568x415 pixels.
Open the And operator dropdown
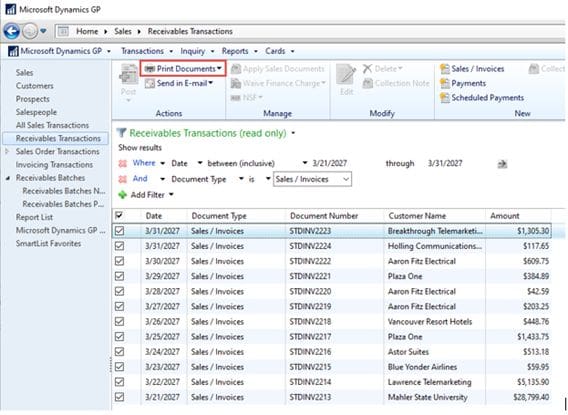pos(162,179)
